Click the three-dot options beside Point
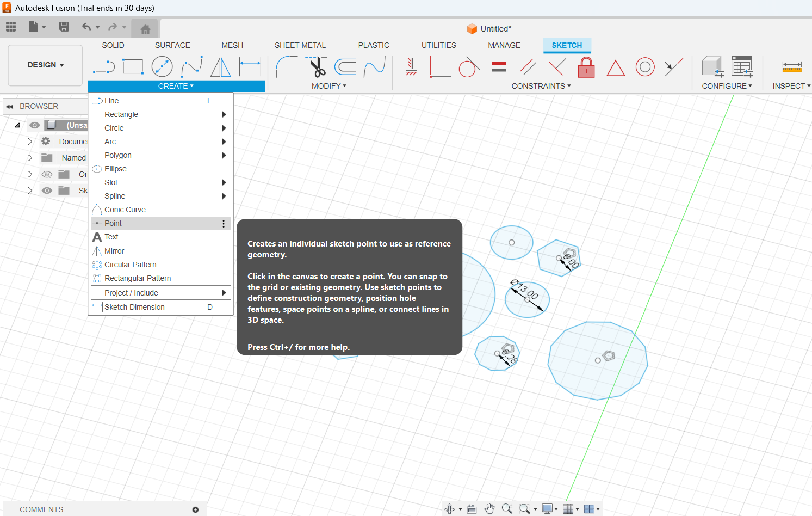Image resolution: width=812 pixels, height=516 pixels. click(x=224, y=224)
